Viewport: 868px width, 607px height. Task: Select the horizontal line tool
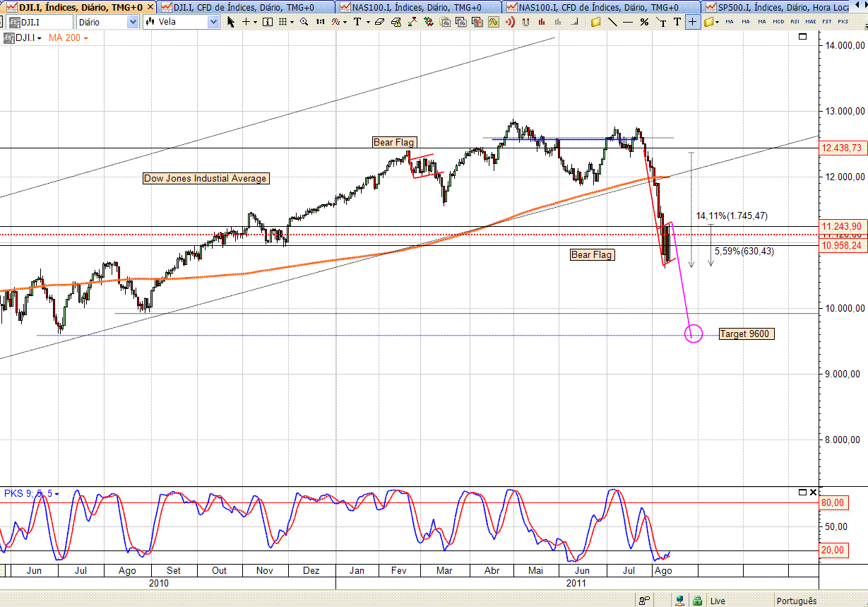tap(629, 22)
